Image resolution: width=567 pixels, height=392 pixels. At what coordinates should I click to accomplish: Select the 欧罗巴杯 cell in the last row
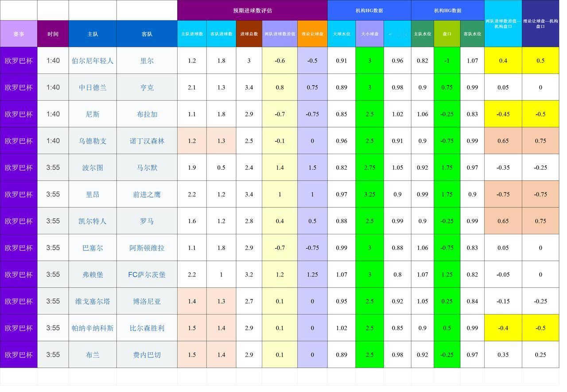pos(19,354)
